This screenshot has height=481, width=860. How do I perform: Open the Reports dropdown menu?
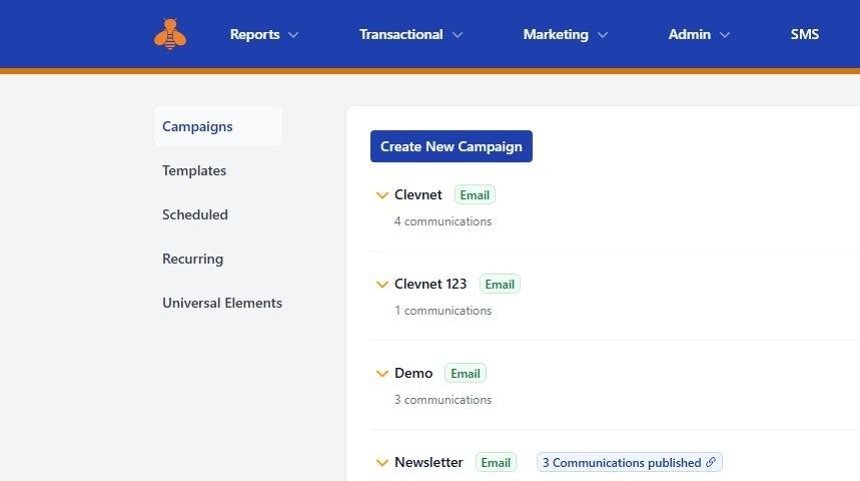coord(264,35)
